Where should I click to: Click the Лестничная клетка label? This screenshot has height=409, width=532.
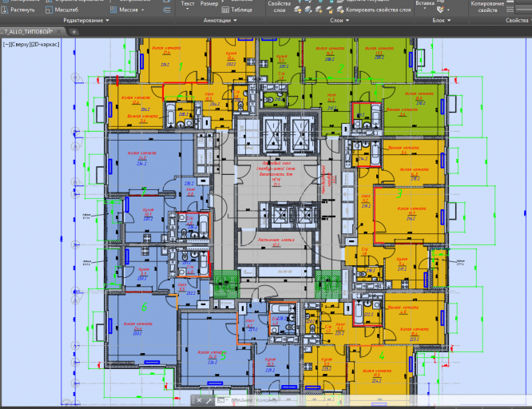pyautogui.click(x=276, y=240)
